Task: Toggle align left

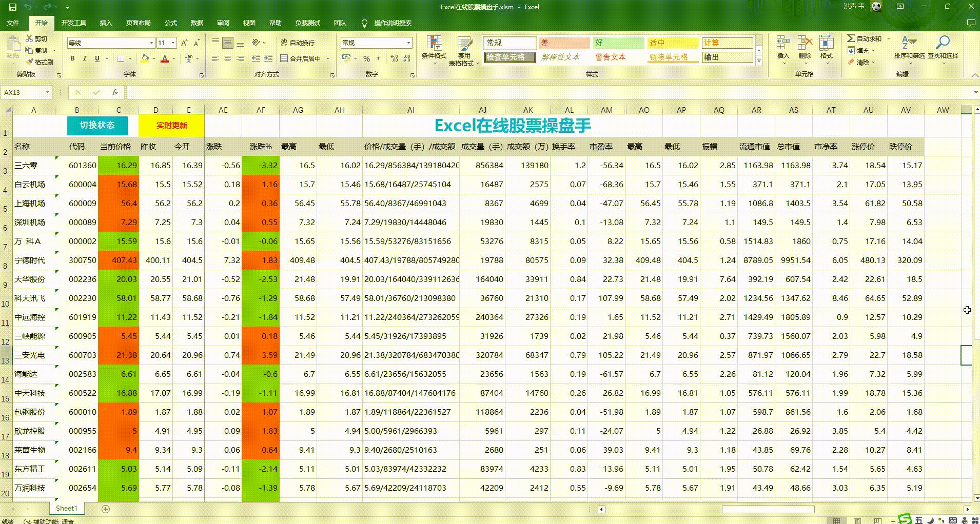Action: click(x=215, y=58)
